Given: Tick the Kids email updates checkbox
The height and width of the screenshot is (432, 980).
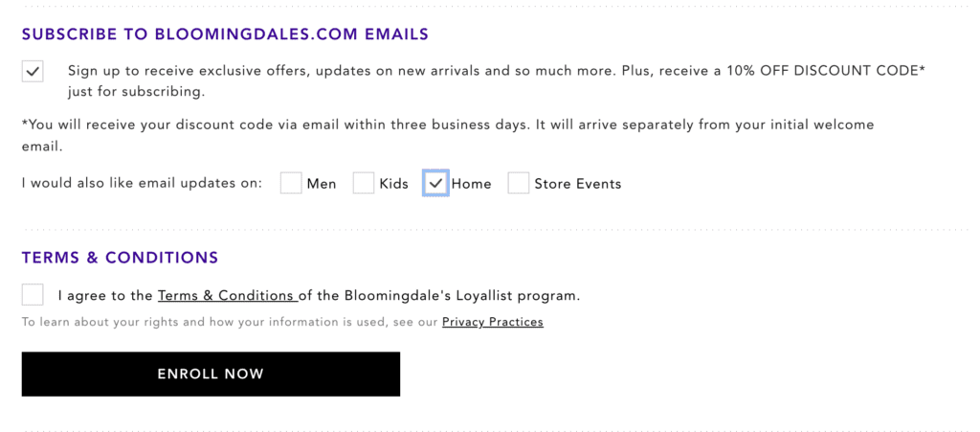Looking at the screenshot, I should (364, 183).
